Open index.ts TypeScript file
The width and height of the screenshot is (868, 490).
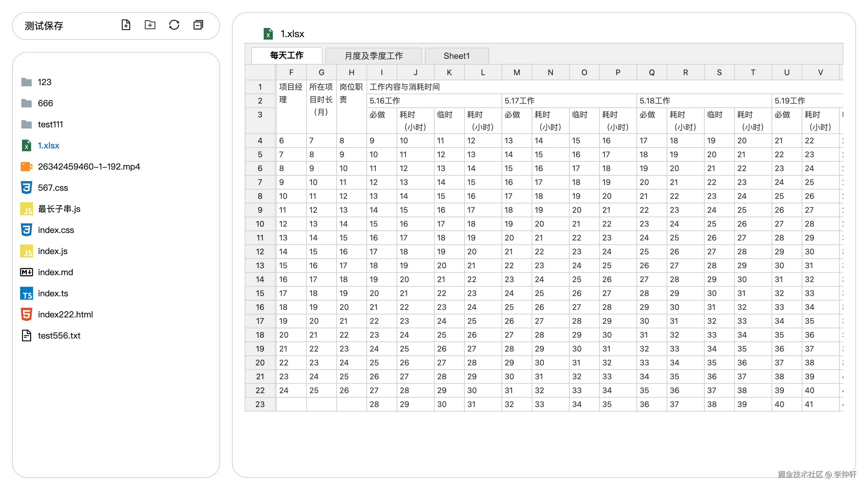(53, 293)
